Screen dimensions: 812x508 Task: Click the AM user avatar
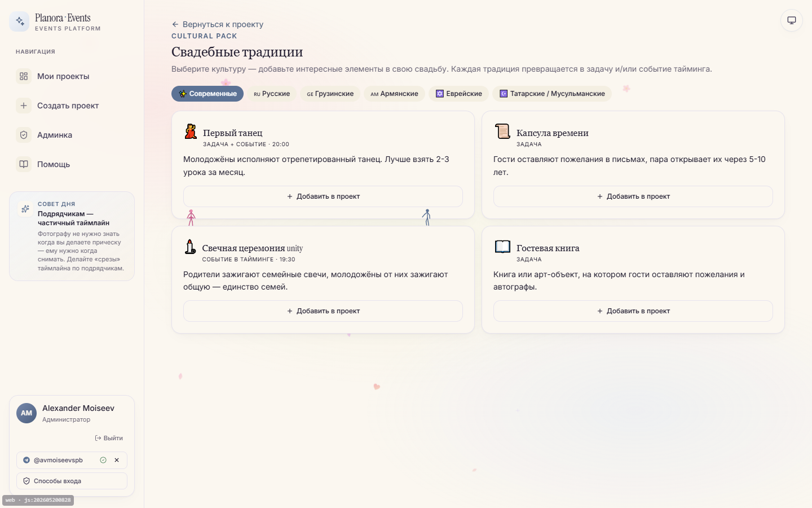tap(27, 413)
